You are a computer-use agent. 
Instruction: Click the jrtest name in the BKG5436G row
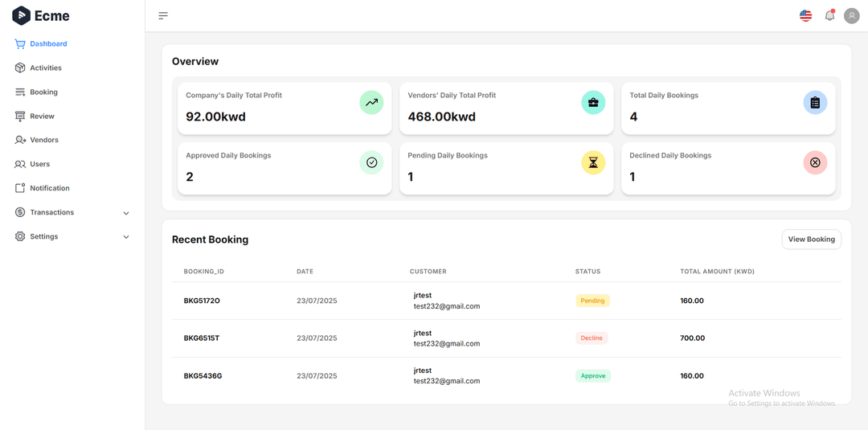tap(423, 371)
